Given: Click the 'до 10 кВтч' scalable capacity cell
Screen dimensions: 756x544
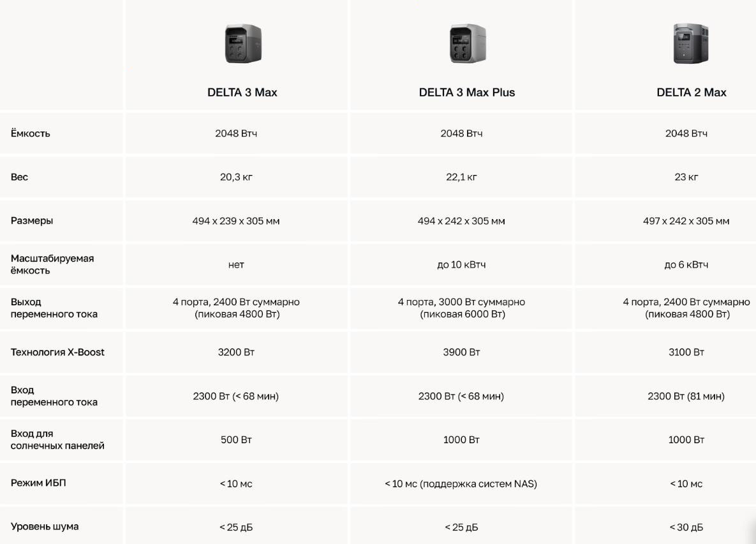Looking at the screenshot, I should (461, 264).
